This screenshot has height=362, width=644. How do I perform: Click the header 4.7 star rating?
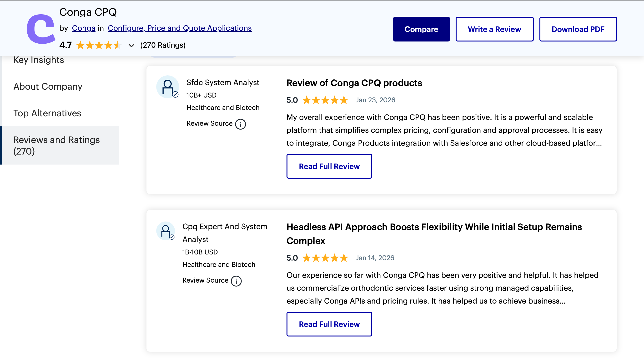coord(99,45)
